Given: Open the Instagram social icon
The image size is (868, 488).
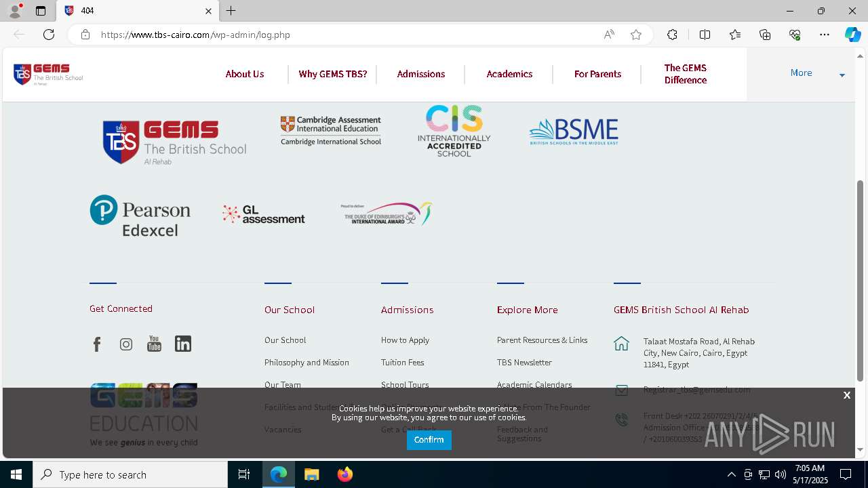Looking at the screenshot, I should pyautogui.click(x=126, y=344).
